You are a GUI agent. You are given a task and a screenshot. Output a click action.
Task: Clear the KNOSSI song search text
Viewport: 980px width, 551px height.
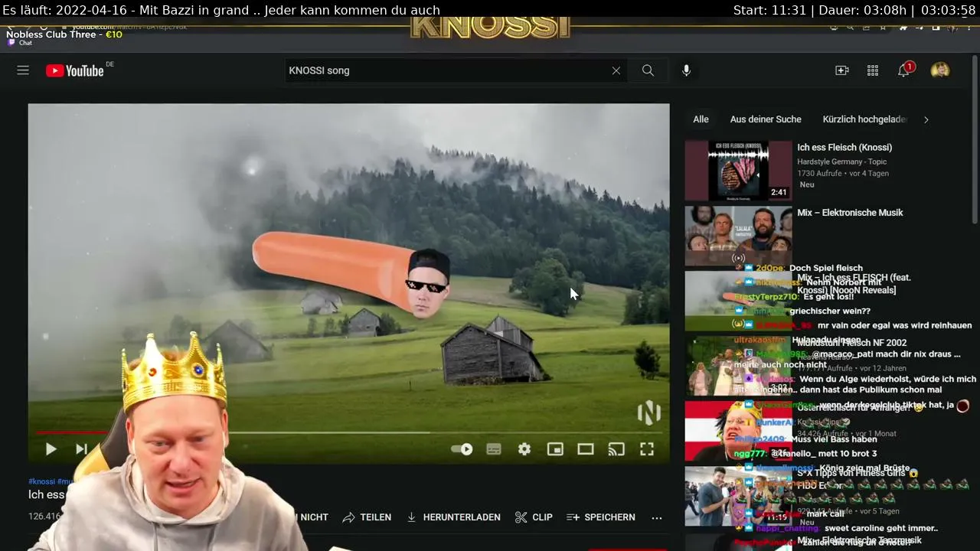[616, 70]
